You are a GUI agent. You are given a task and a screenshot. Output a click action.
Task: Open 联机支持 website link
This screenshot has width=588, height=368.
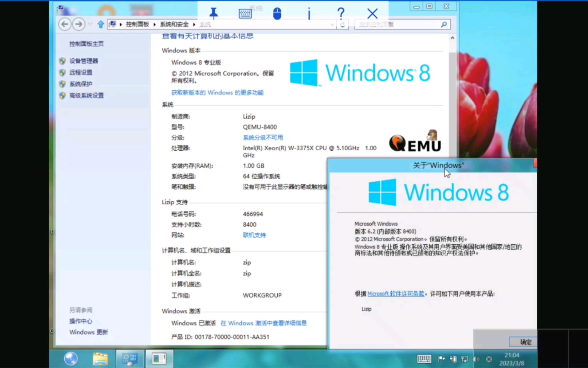pos(254,235)
